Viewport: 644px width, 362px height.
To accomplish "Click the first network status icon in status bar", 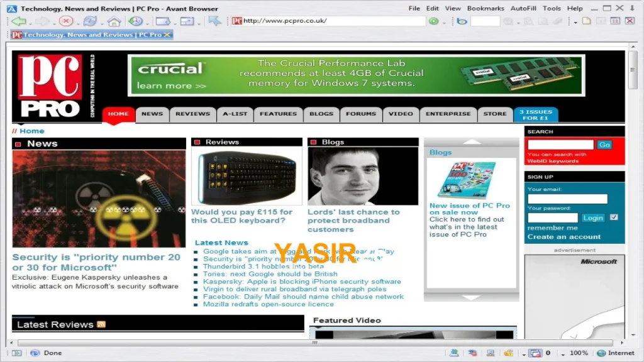I will (x=454, y=353).
